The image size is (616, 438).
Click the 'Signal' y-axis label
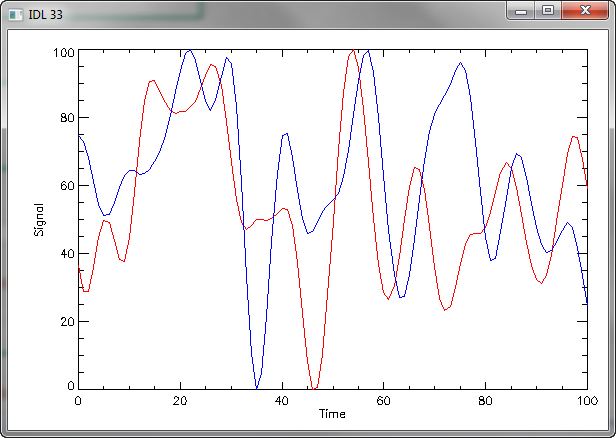[x=39, y=219]
